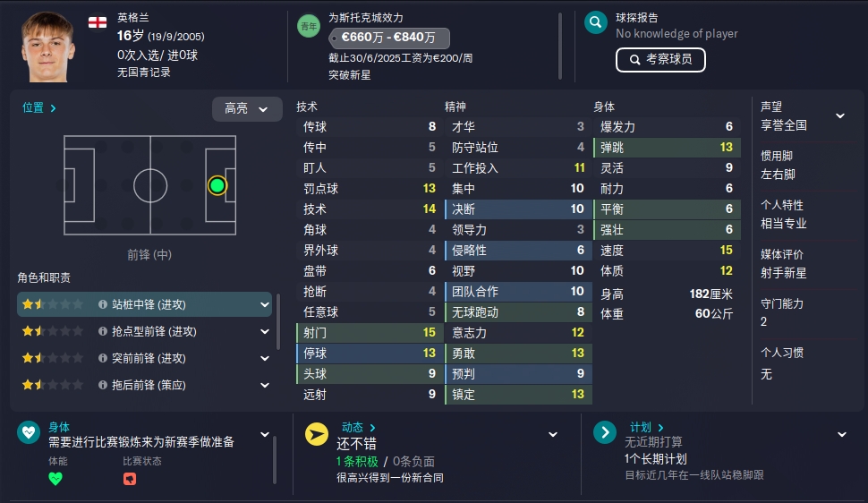Click info icon beside 站桩中锋 role
Viewport: 868px width, 503px height.
tap(103, 304)
